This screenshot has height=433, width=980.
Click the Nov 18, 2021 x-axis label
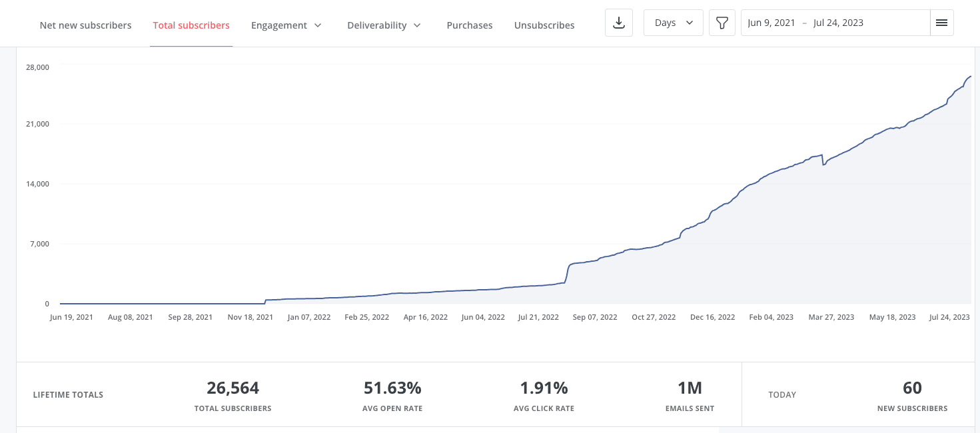click(250, 317)
